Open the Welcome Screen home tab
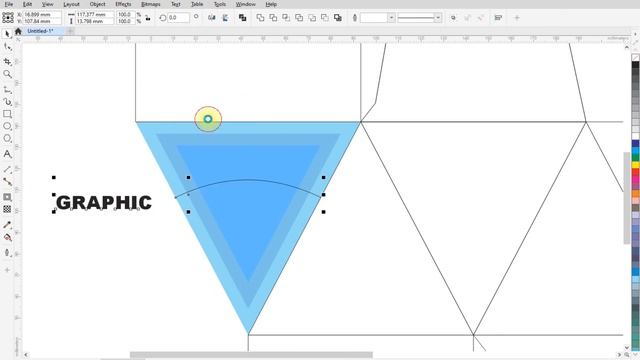 pyautogui.click(x=18, y=31)
